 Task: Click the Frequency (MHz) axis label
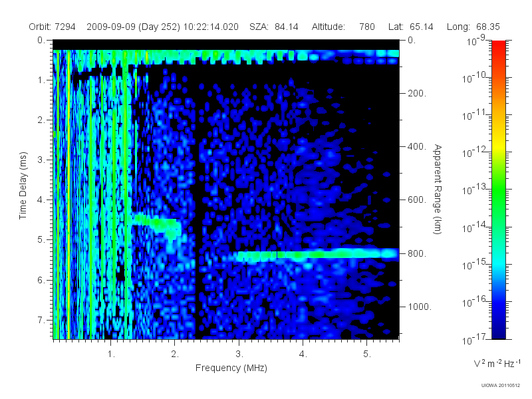(x=231, y=368)
